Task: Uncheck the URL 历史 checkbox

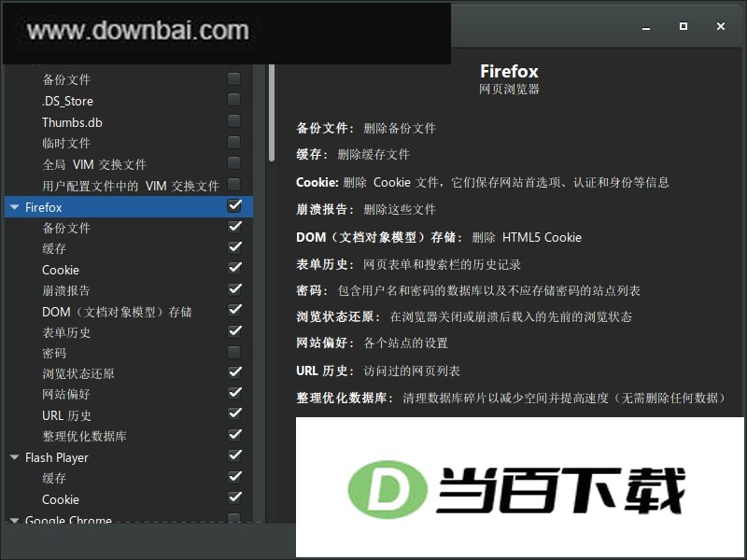Action: (x=234, y=413)
